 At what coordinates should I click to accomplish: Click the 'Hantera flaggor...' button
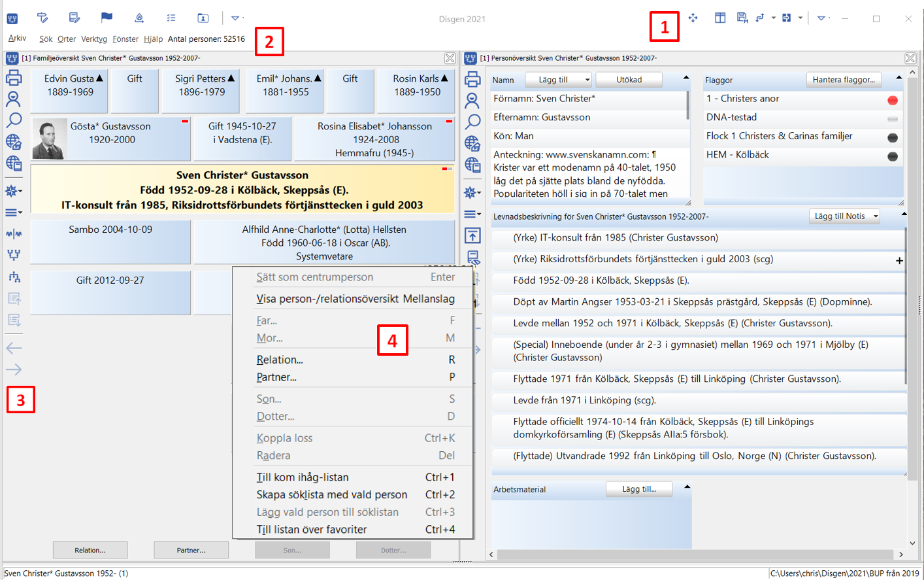click(x=843, y=80)
